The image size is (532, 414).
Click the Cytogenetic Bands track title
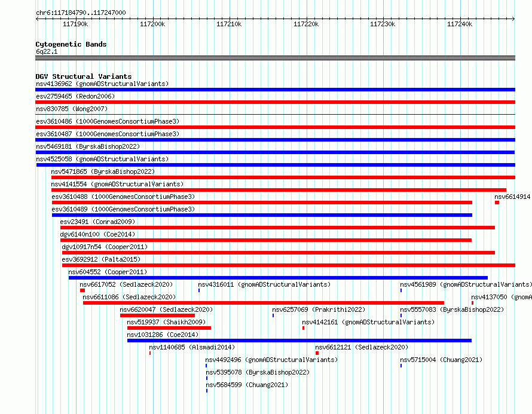[x=71, y=44]
